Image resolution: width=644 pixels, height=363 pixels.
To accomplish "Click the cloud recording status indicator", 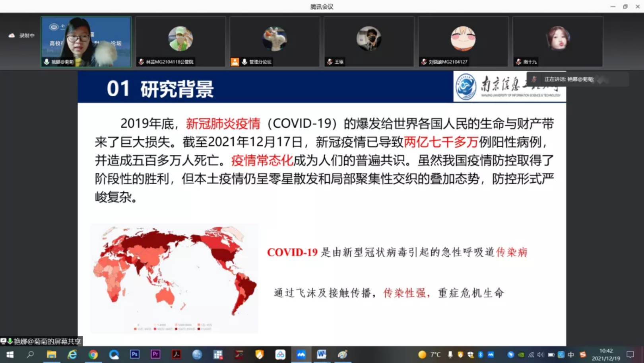I will [21, 35].
